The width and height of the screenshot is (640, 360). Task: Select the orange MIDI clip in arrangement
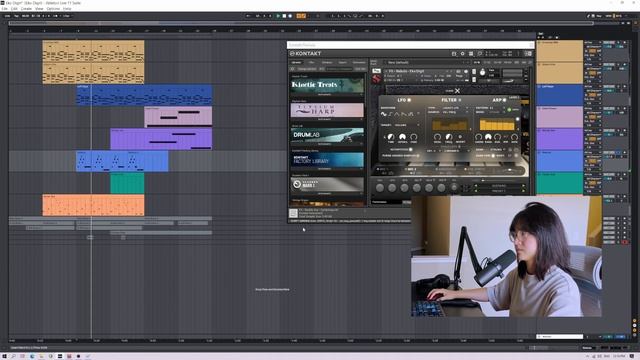(93, 205)
